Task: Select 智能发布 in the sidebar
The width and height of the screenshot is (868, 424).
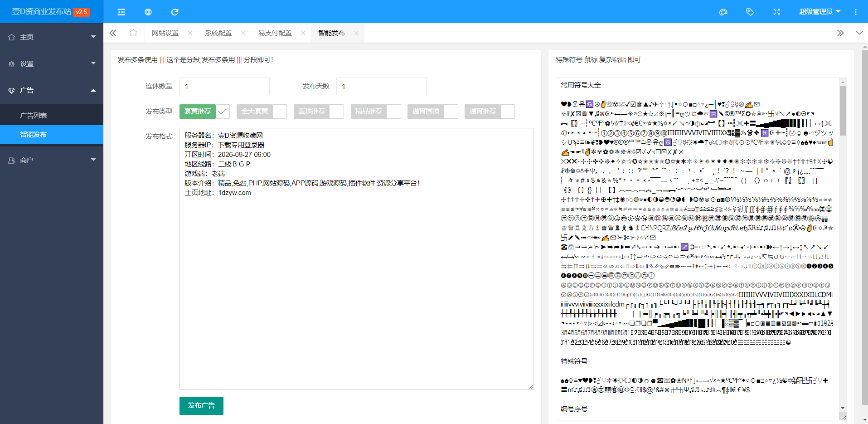Action: [x=52, y=135]
